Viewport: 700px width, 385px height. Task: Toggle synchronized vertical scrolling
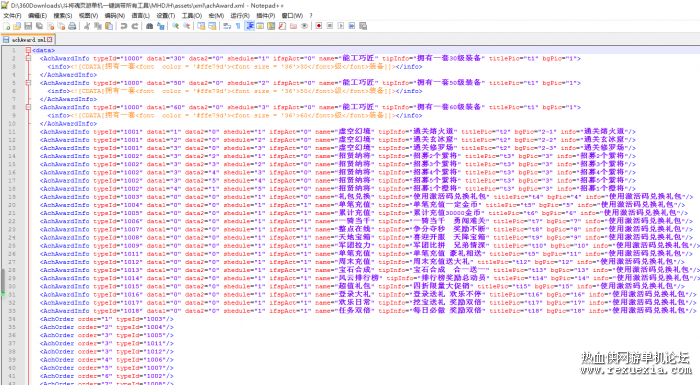[x=201, y=26]
